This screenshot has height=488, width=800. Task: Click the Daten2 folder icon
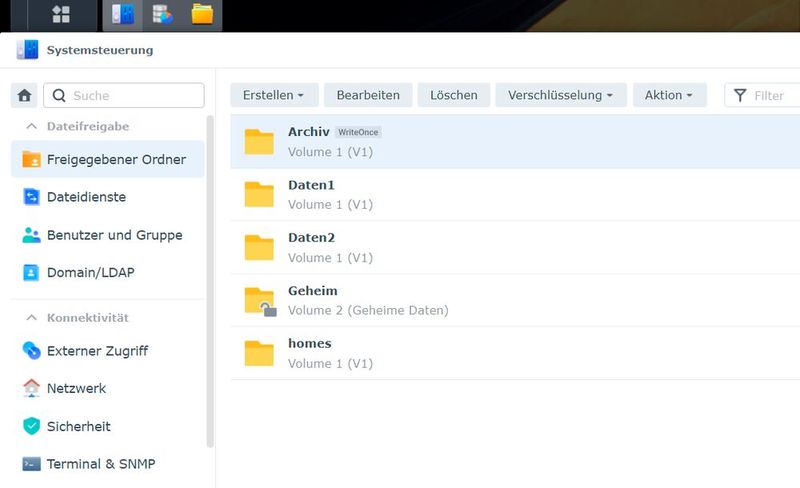click(259, 247)
